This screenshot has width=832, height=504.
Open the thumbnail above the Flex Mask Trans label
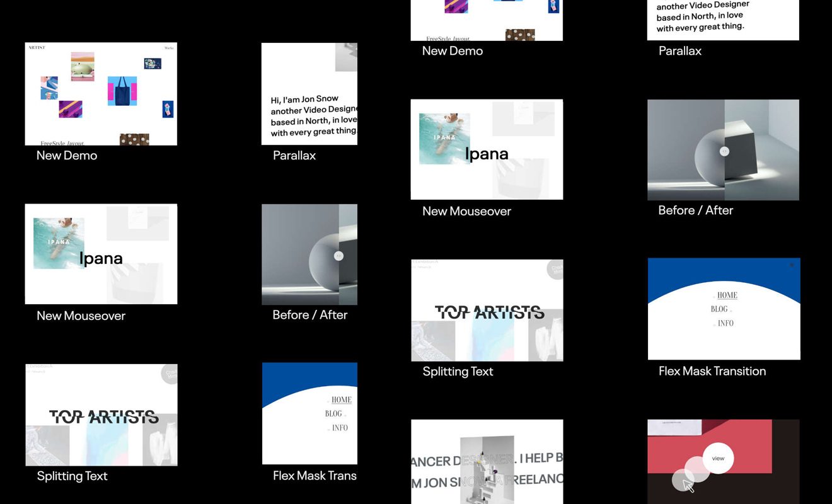(x=309, y=414)
